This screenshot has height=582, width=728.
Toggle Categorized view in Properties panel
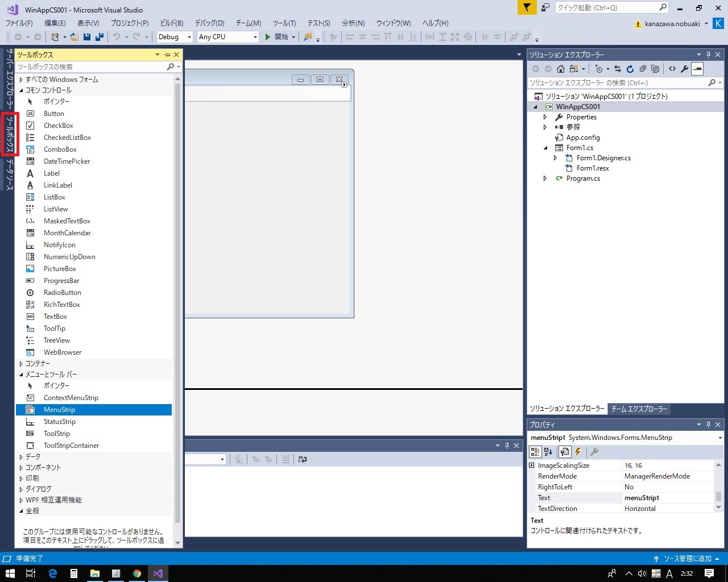click(x=535, y=452)
